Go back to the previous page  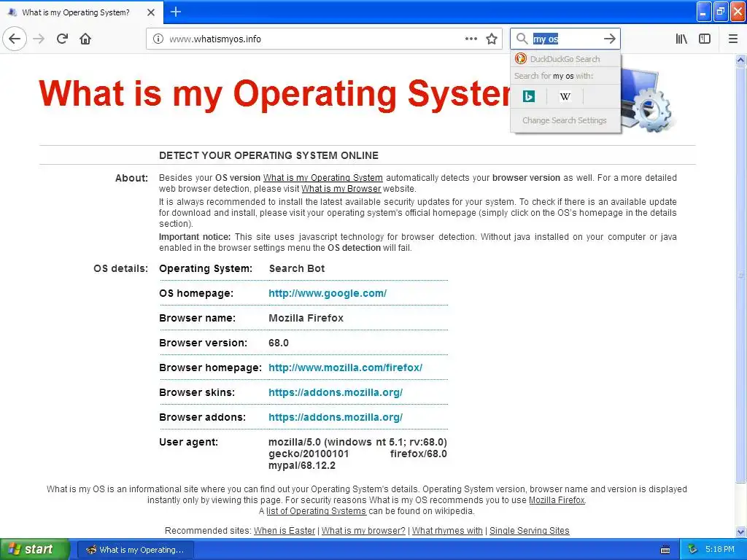point(15,39)
